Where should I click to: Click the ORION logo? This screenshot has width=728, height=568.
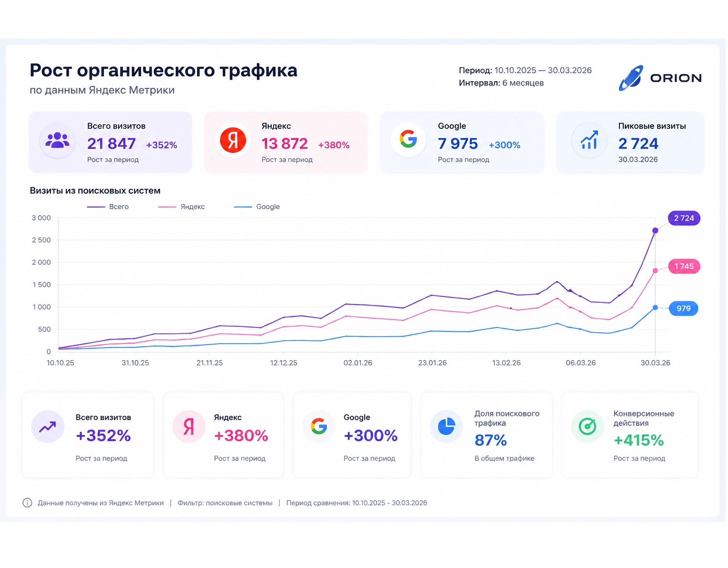(660, 78)
